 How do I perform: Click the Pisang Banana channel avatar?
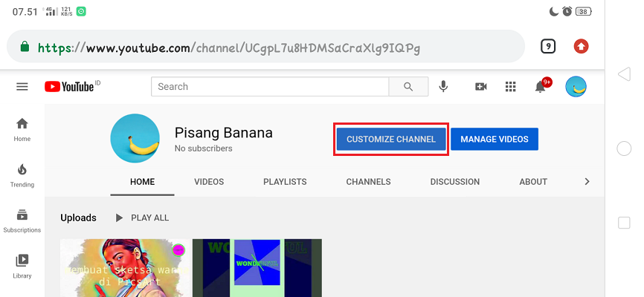pyautogui.click(x=135, y=138)
